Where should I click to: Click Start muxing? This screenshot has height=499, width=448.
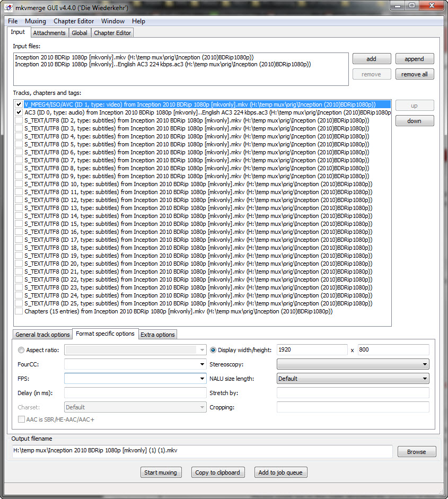point(161,472)
